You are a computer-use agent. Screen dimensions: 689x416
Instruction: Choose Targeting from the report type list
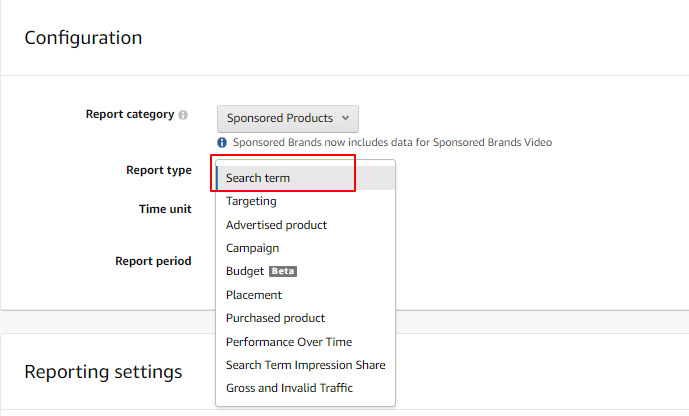306,201
